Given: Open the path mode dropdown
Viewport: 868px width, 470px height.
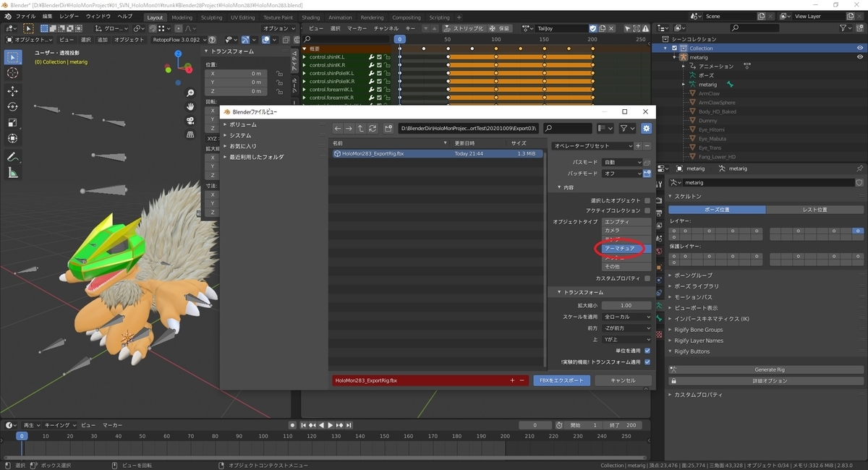Looking at the screenshot, I should coord(621,163).
